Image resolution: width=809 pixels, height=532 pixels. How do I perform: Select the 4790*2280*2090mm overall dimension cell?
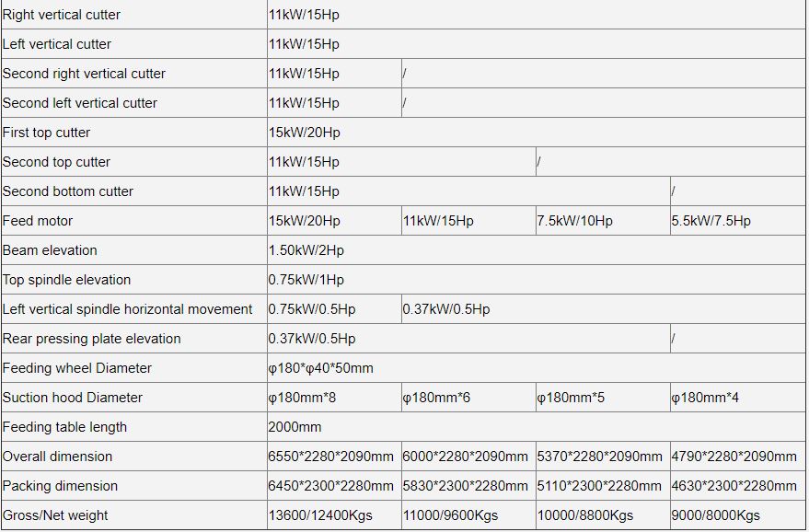[734, 457]
